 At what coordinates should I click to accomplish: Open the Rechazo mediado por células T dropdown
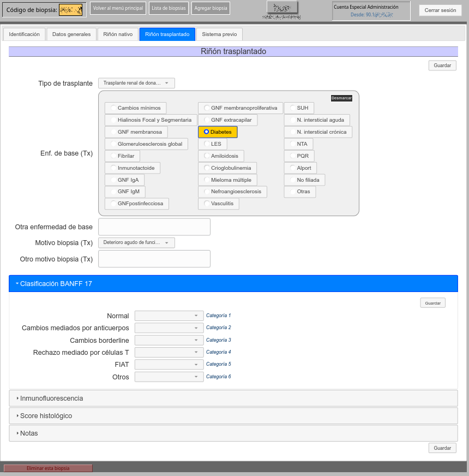[169, 352]
